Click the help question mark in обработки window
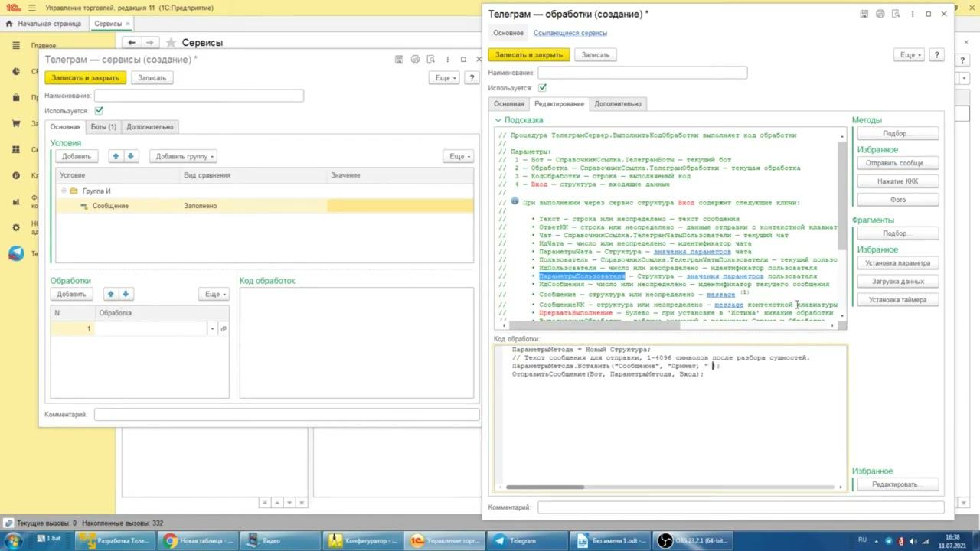 tap(936, 55)
